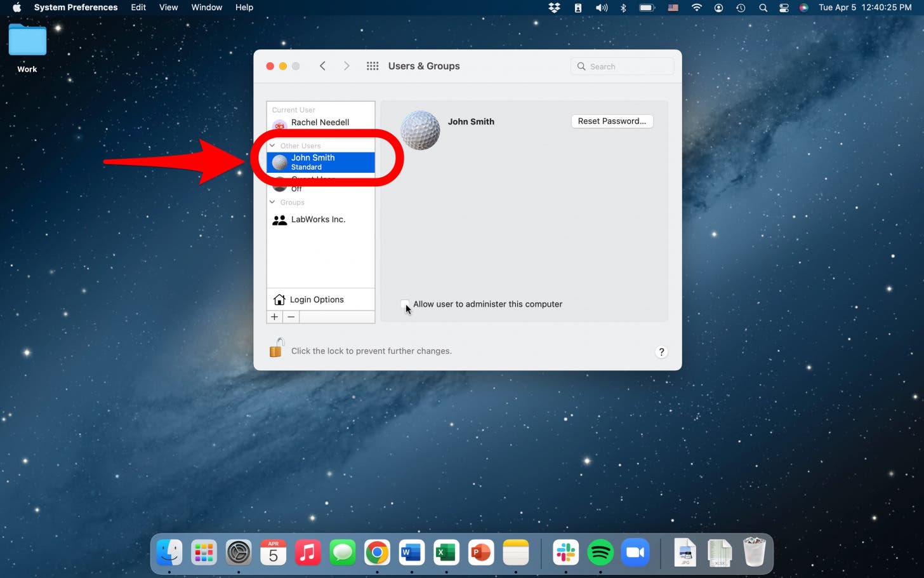Enable Allow user to administer this computer
This screenshot has height=578, width=924.
click(405, 304)
